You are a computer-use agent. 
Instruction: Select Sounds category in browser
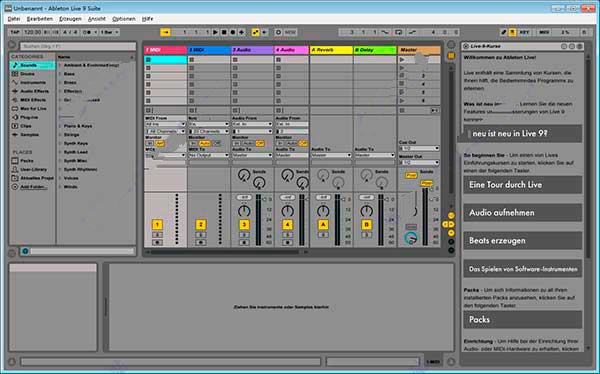33,65
